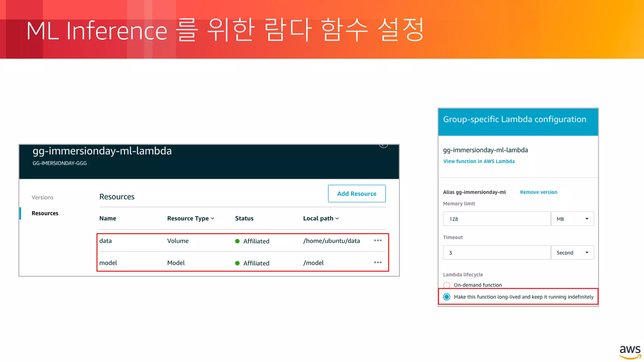Sort by the Local path column chevron

click(337, 218)
